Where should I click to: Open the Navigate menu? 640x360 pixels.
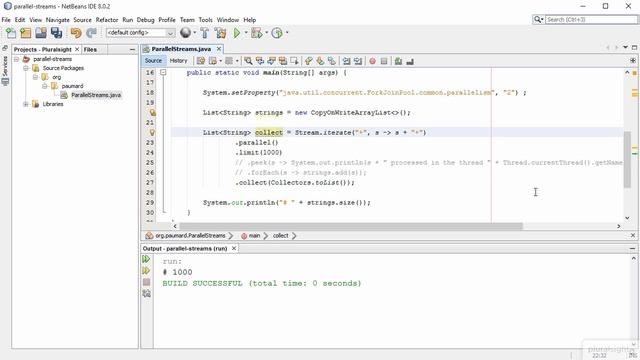(58, 20)
